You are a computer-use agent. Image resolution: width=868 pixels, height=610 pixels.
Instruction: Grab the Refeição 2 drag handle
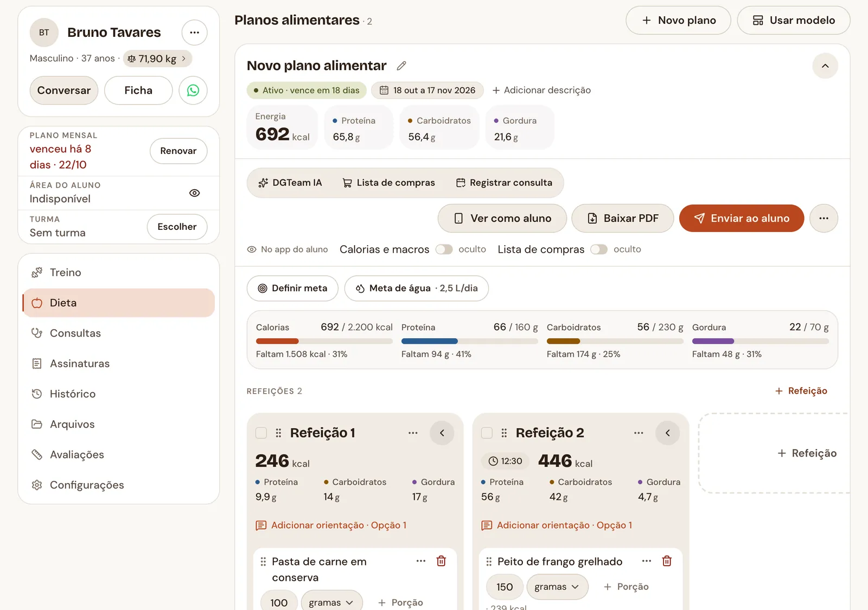coord(504,433)
